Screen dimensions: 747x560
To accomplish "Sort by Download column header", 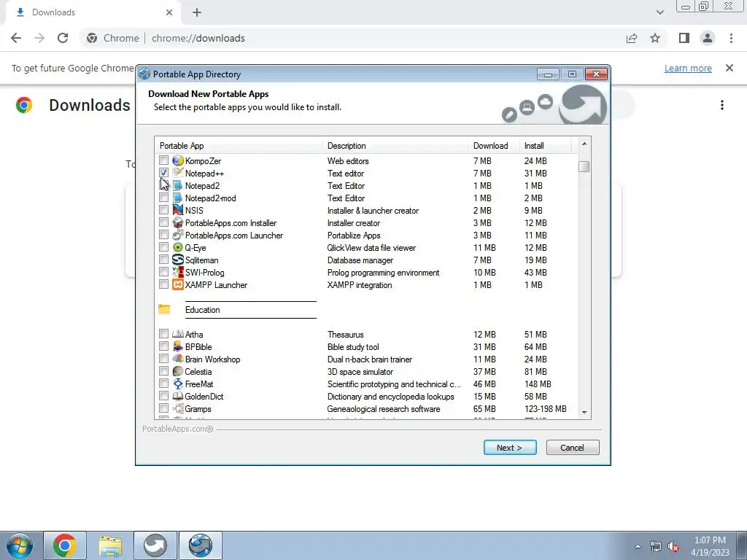I will coord(494,146).
